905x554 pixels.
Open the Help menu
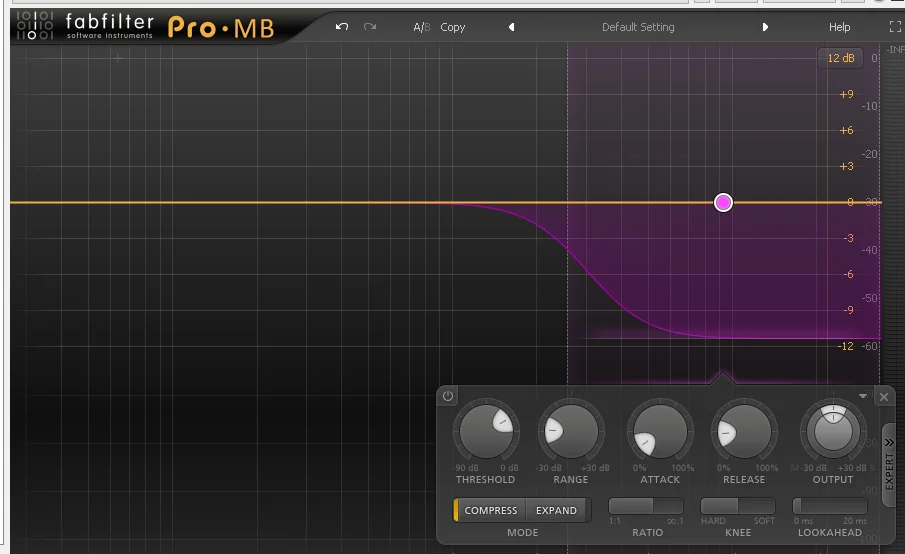coord(839,27)
